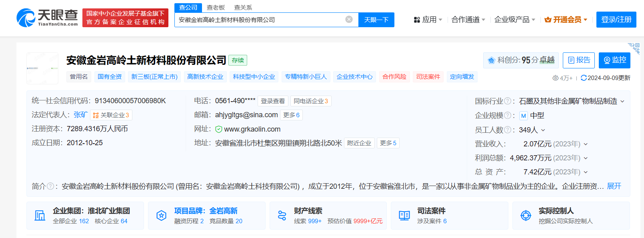
Task: Click the verified shield icon beside the website
Action: (x=219, y=129)
